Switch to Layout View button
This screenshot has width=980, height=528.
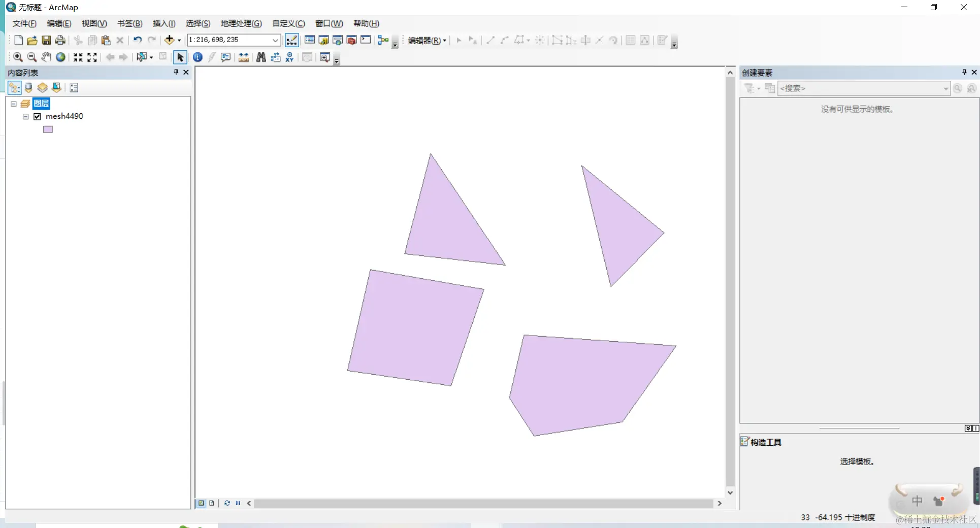pyautogui.click(x=212, y=503)
